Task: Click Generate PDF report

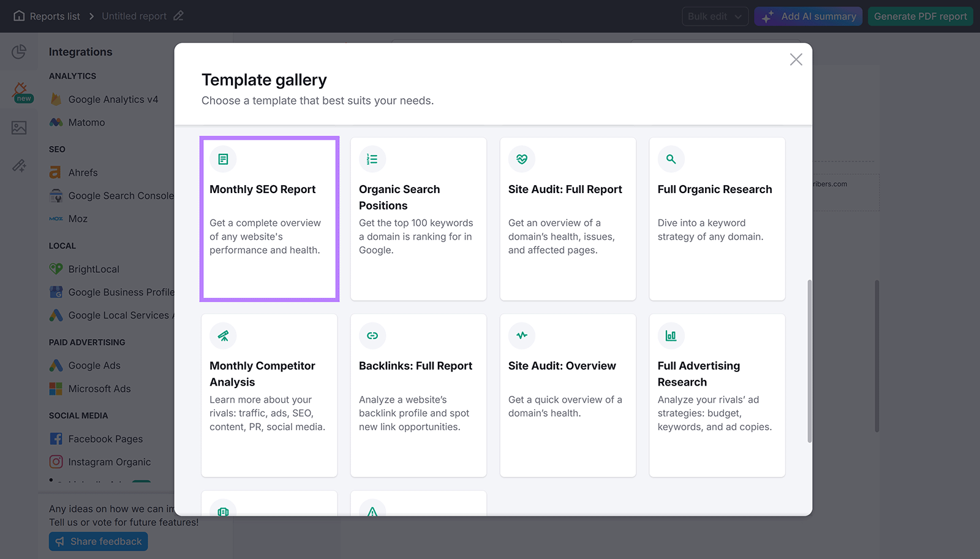Action: click(921, 16)
